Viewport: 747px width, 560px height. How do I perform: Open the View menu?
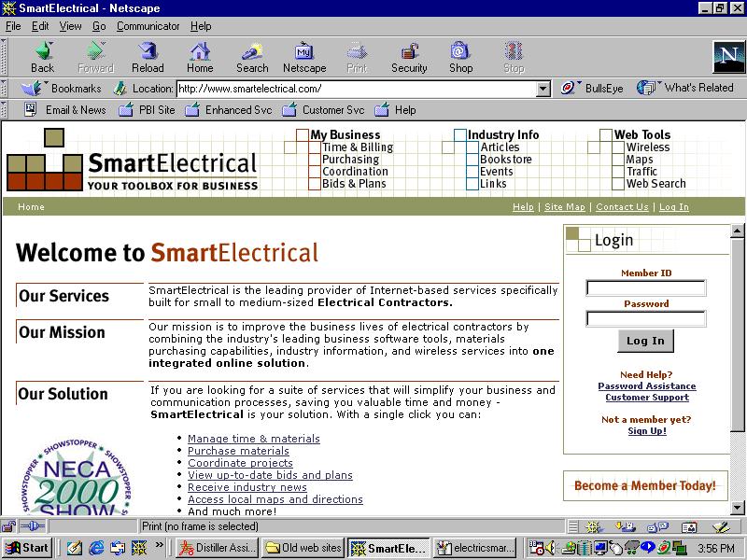[70, 26]
